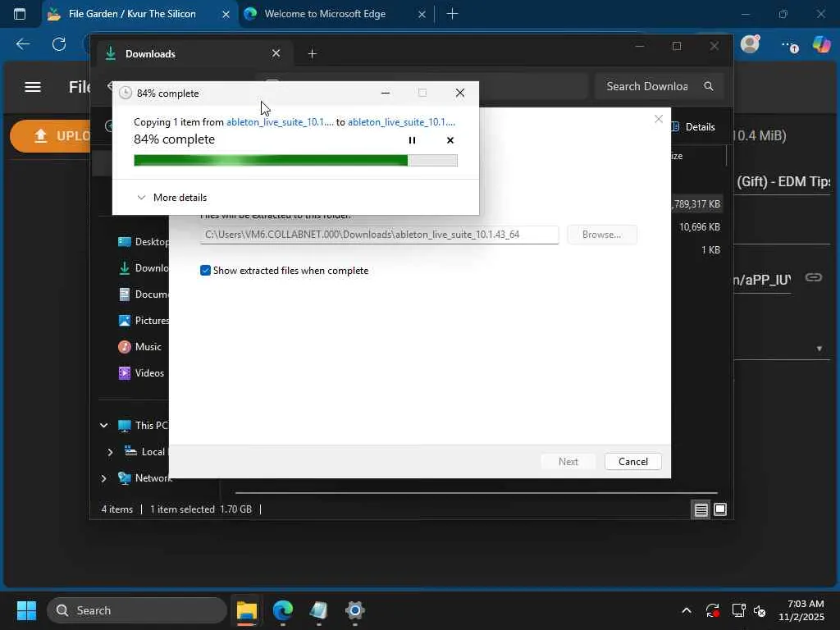Open the Copilot icon in Edge

822,44
